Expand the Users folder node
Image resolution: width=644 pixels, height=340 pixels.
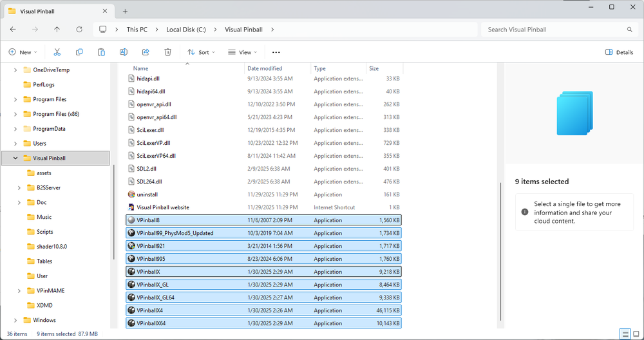[x=15, y=144]
